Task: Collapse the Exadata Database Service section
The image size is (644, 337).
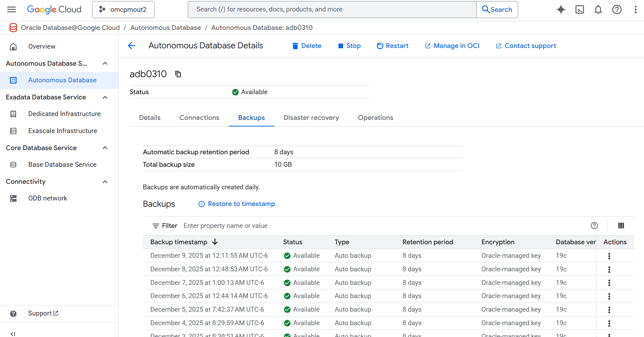Action: [105, 97]
